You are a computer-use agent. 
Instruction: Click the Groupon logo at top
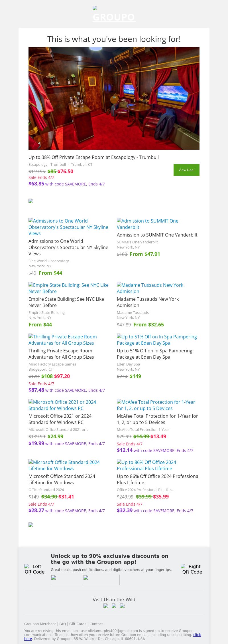tap(114, 14)
